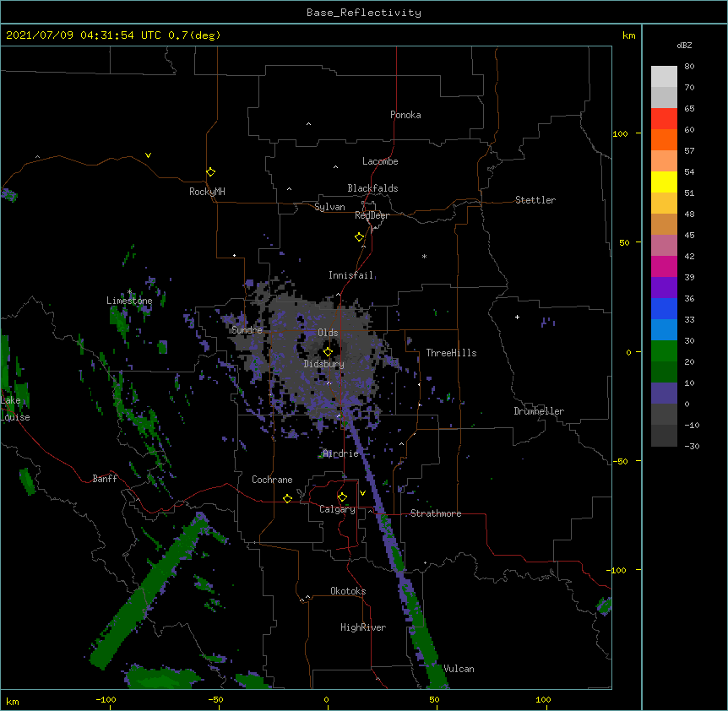Click the Olds town label
Screen dimensions: 728x711
328,333
